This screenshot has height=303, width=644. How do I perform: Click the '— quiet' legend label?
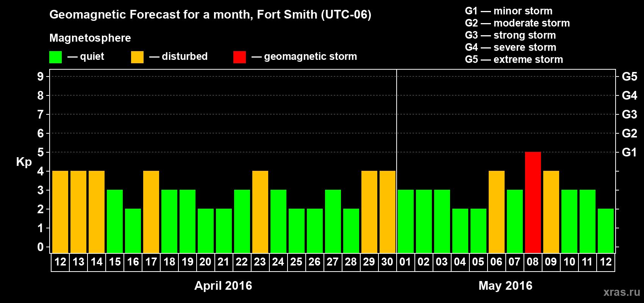pos(86,56)
